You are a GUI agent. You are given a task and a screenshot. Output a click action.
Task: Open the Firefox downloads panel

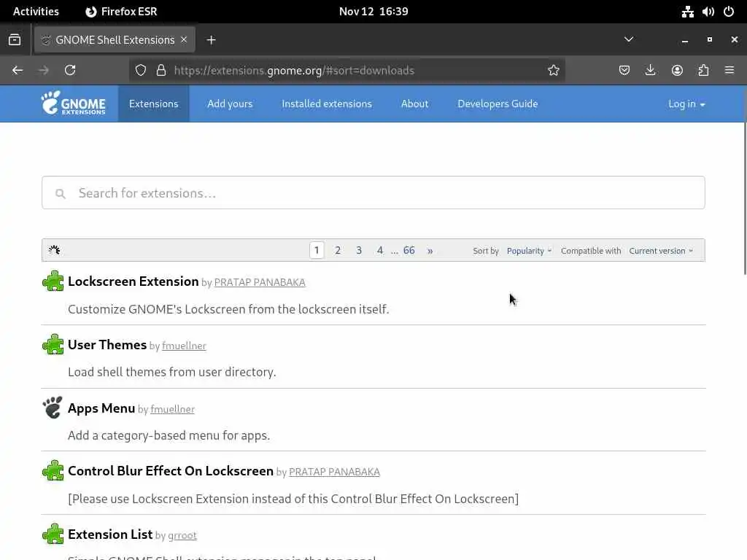pyautogui.click(x=651, y=70)
